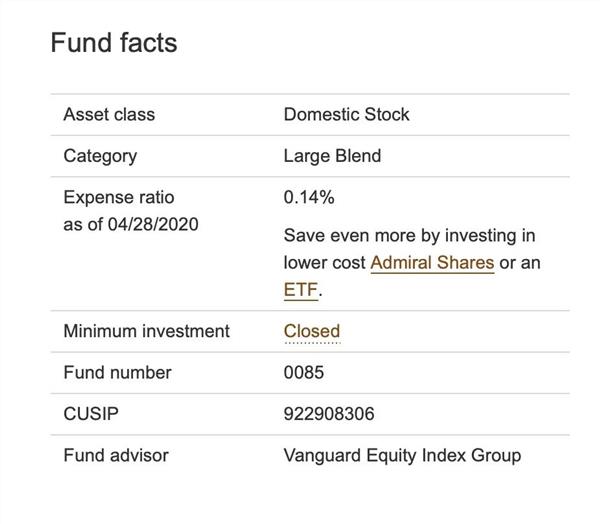
Task: Click the Minimum investment label
Action: (146, 331)
